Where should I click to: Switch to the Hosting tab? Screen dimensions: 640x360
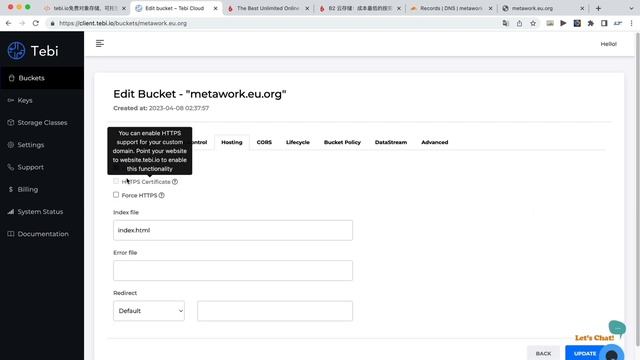232,142
